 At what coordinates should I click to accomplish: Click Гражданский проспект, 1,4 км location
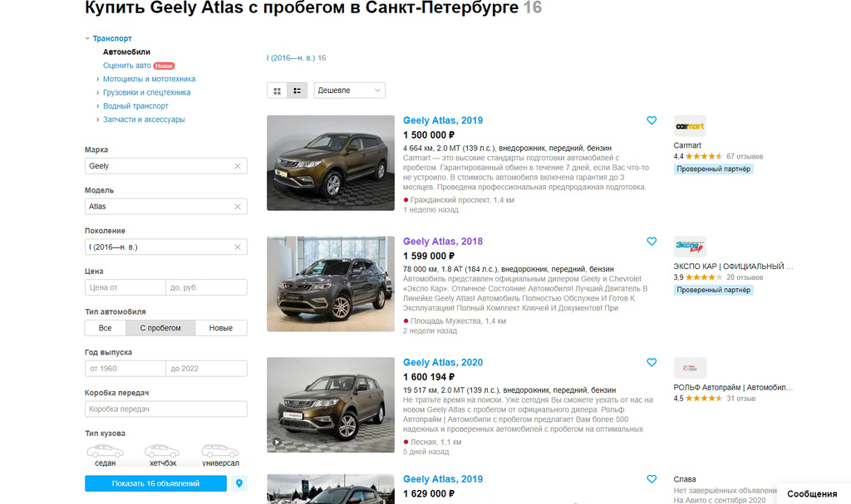462,200
